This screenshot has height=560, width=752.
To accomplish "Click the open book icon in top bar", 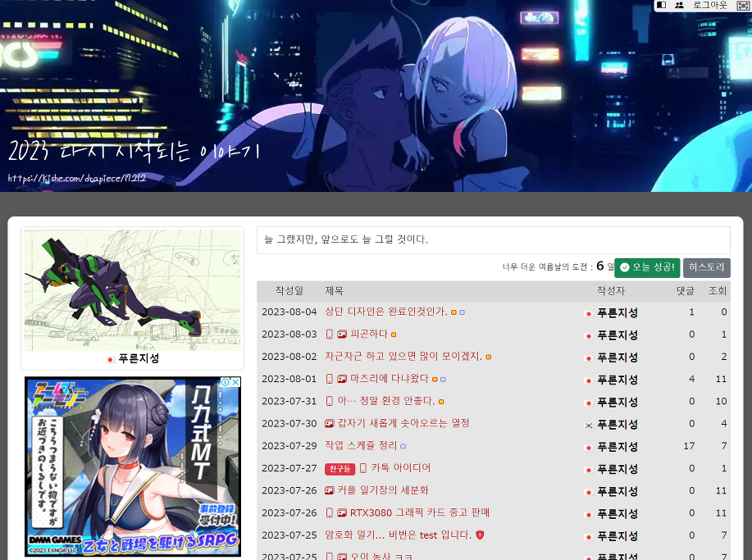I will coord(662,5).
